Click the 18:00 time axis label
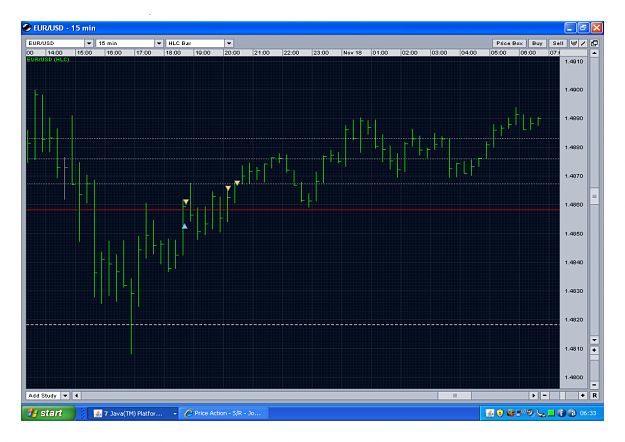This screenshot has width=625, height=442. point(173,53)
